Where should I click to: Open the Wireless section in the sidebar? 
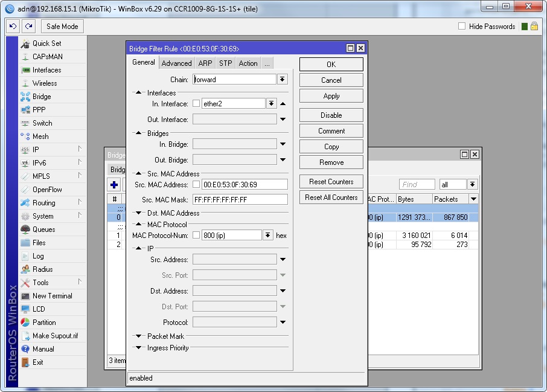pyautogui.click(x=44, y=83)
